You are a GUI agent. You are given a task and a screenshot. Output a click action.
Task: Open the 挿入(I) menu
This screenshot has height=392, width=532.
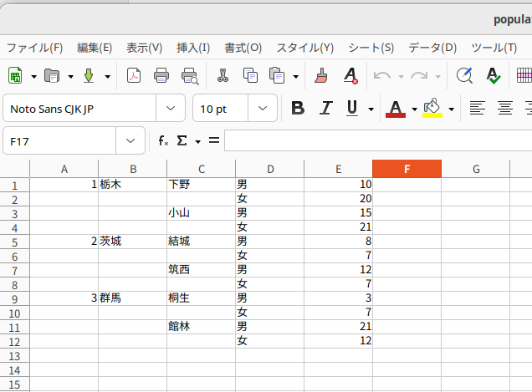click(x=193, y=48)
